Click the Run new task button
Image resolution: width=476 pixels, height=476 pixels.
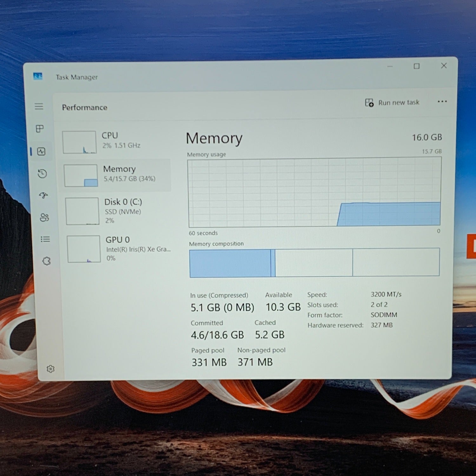click(392, 102)
